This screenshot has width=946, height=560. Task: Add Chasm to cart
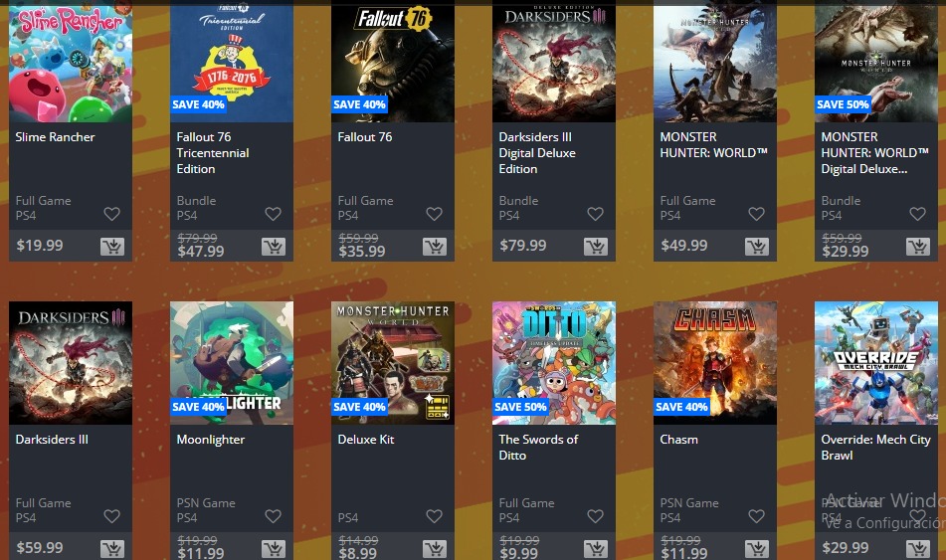tap(757, 548)
